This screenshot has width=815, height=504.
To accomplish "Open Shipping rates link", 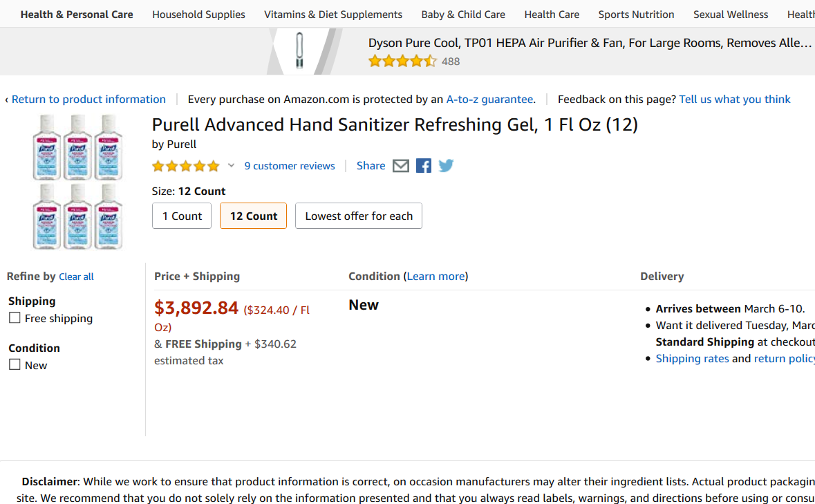I will (692, 358).
